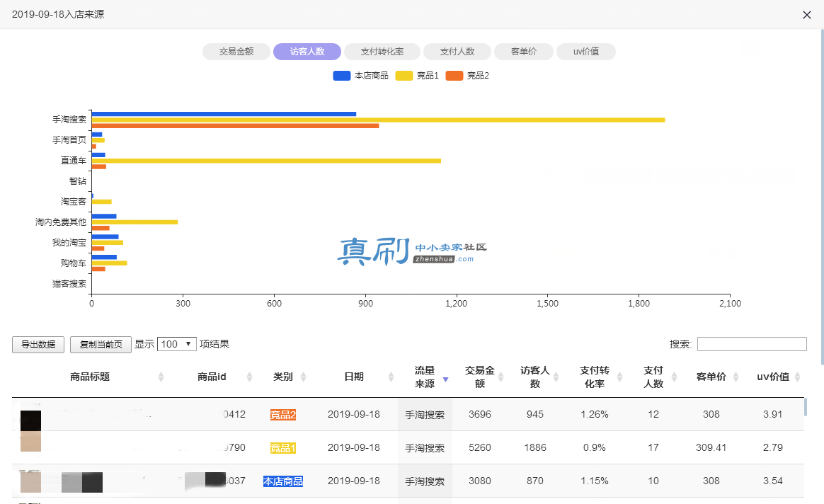Focus the 搜索 input field
Image resolution: width=824 pixels, height=504 pixels.
752,344
